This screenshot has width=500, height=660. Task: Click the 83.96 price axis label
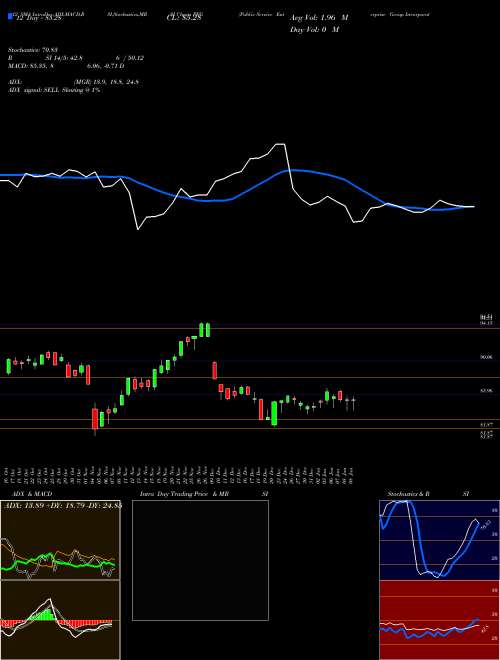tap(486, 391)
